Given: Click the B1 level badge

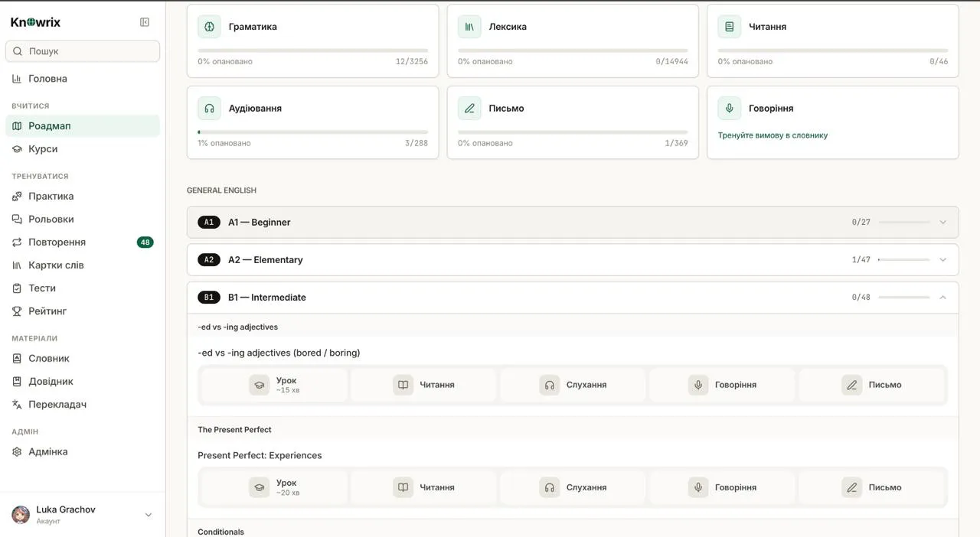Looking at the screenshot, I should coord(208,298).
